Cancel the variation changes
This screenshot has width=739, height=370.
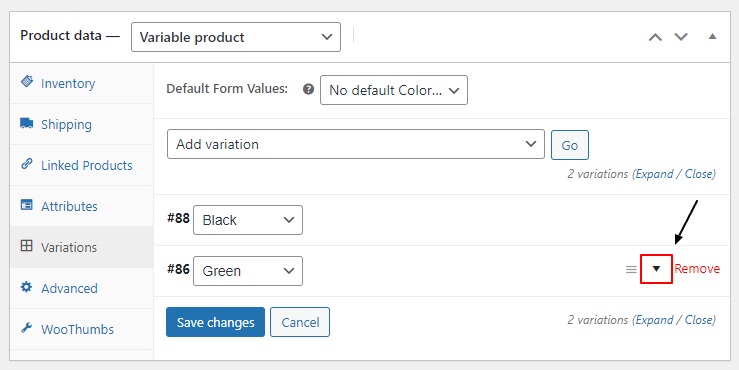[x=300, y=322]
